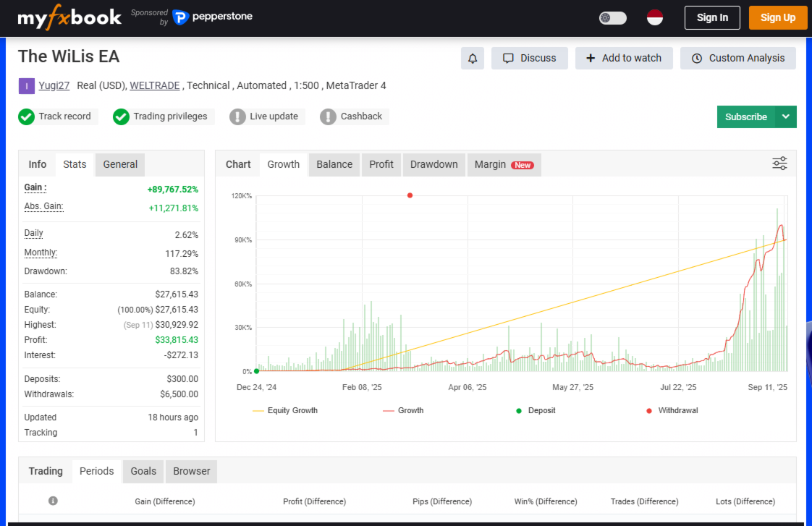The width and height of the screenshot is (812, 526).
Task: Expand the Subscribe dropdown arrow
Action: tap(786, 116)
